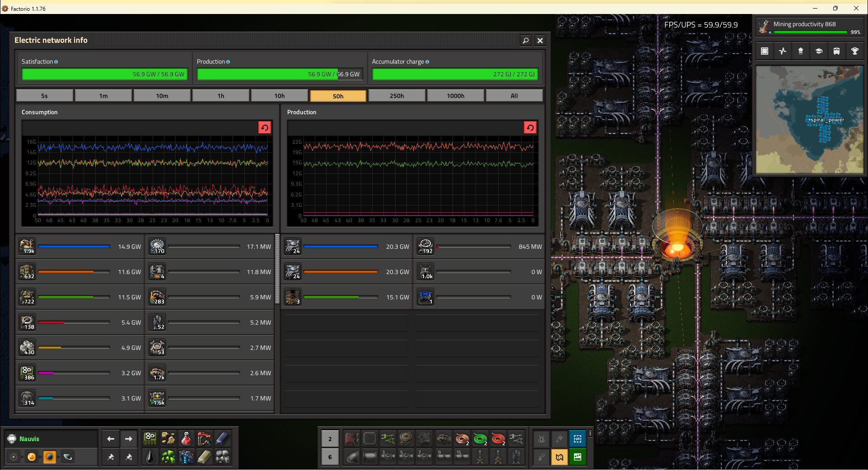Switch to the 1000h time range
This screenshot has height=470, width=868.
(456, 96)
